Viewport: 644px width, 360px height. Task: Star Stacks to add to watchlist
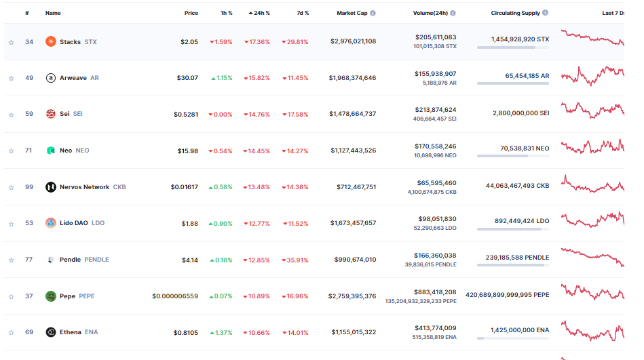(12, 42)
